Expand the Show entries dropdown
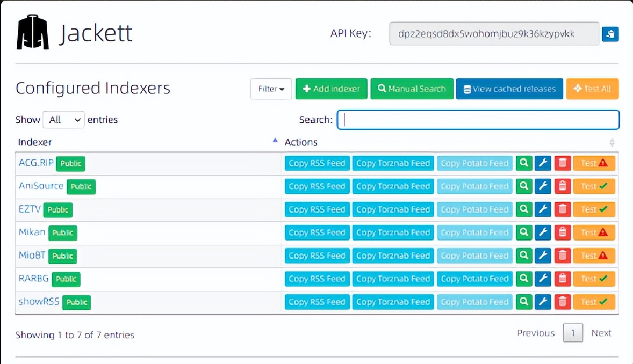 (x=63, y=120)
